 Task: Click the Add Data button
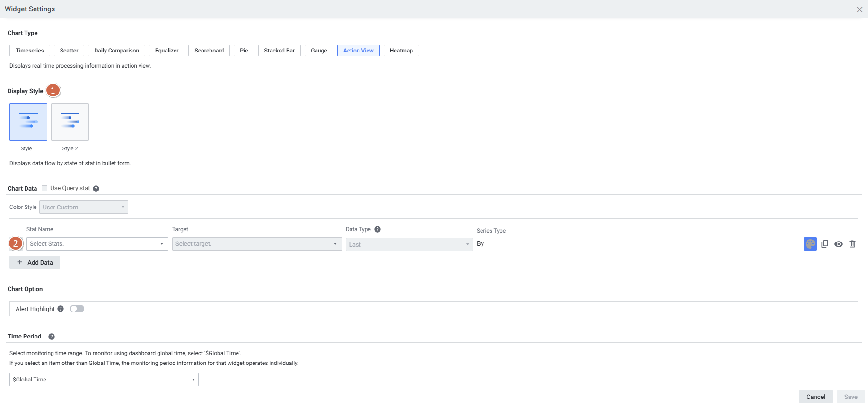pos(35,262)
